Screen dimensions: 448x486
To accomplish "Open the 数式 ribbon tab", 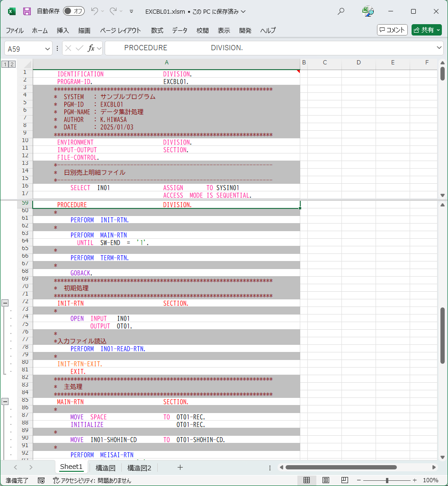I will click(x=157, y=30).
